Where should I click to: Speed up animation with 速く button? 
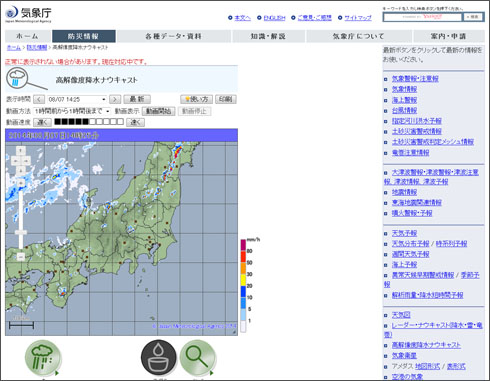click(x=135, y=122)
